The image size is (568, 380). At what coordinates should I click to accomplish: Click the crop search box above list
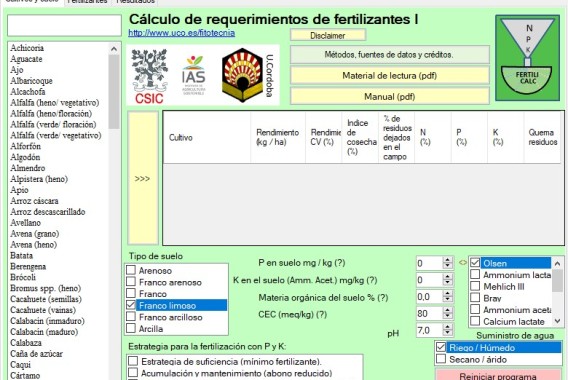click(x=64, y=25)
